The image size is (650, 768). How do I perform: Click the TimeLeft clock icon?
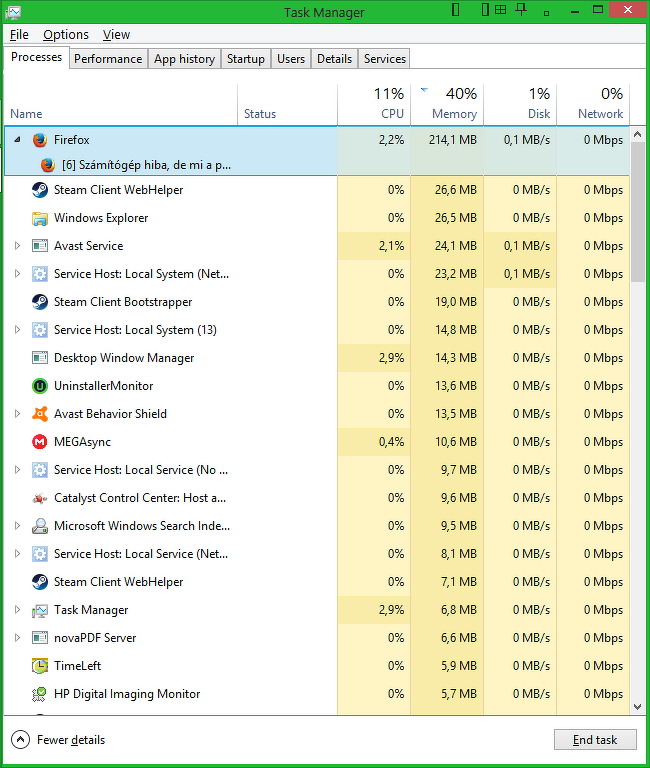coord(40,666)
